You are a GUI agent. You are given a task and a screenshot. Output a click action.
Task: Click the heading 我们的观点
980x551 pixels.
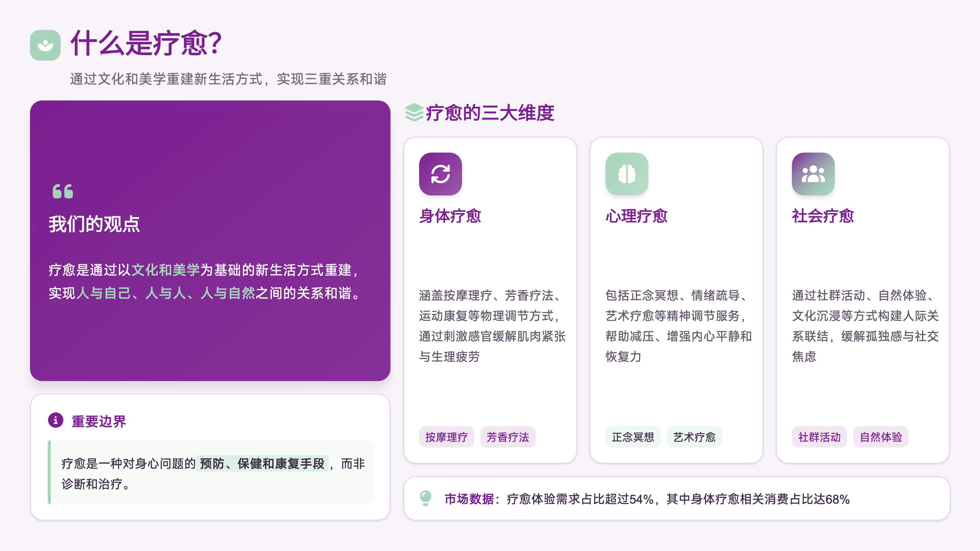point(94,224)
